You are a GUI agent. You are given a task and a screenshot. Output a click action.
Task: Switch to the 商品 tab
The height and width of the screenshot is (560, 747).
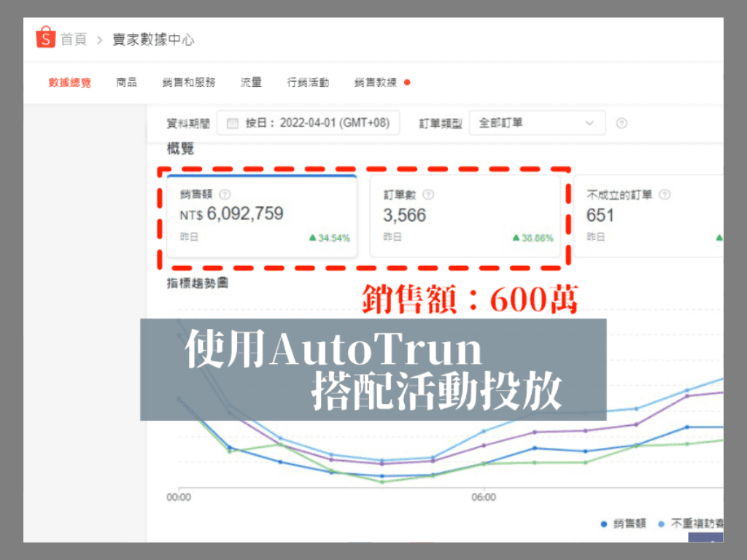click(x=126, y=82)
